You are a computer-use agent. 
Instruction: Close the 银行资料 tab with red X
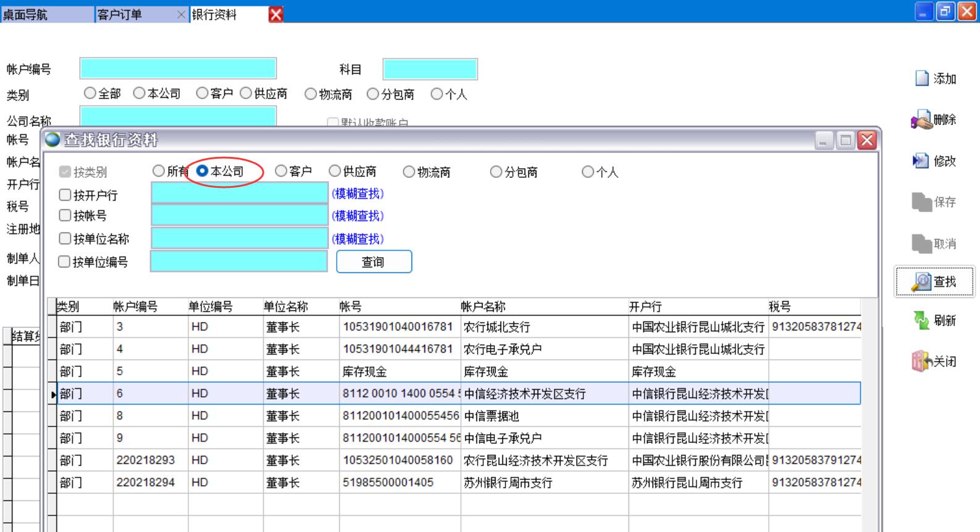(x=276, y=14)
